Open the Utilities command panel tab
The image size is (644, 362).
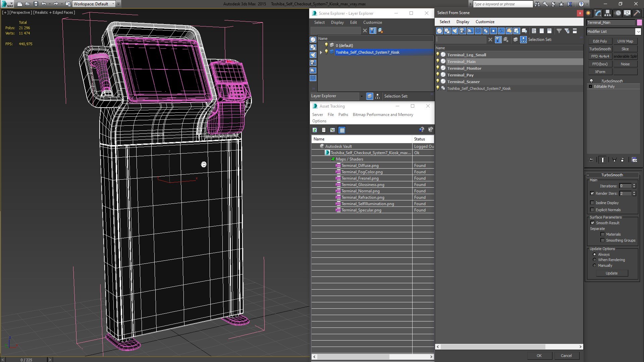tap(637, 13)
